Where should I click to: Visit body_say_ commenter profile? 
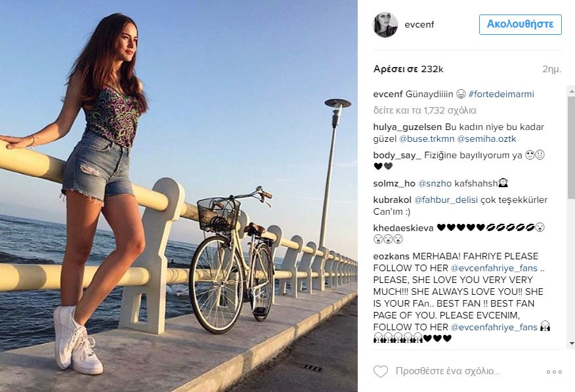click(397, 156)
